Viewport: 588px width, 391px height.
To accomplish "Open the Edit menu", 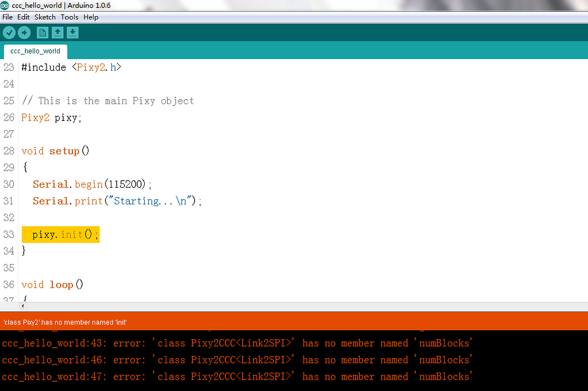I will tap(24, 17).
